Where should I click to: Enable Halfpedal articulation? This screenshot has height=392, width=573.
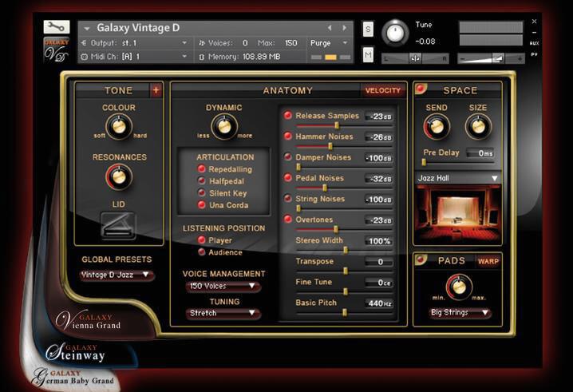[201, 180]
